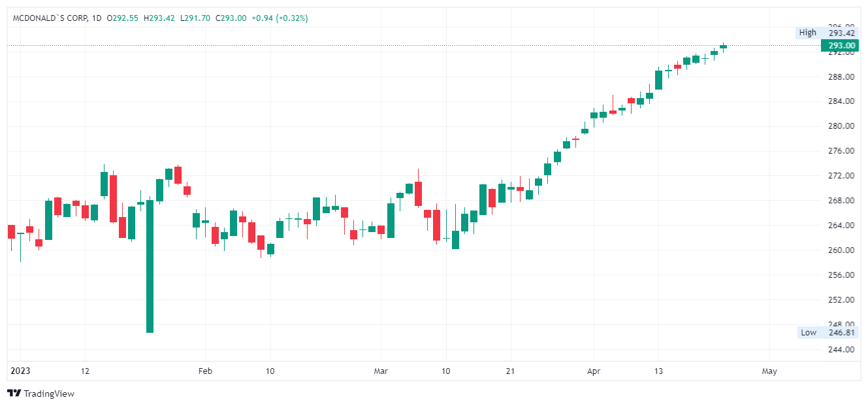
Task: Select the L291.70 low value in the legend
Action: tap(196, 18)
